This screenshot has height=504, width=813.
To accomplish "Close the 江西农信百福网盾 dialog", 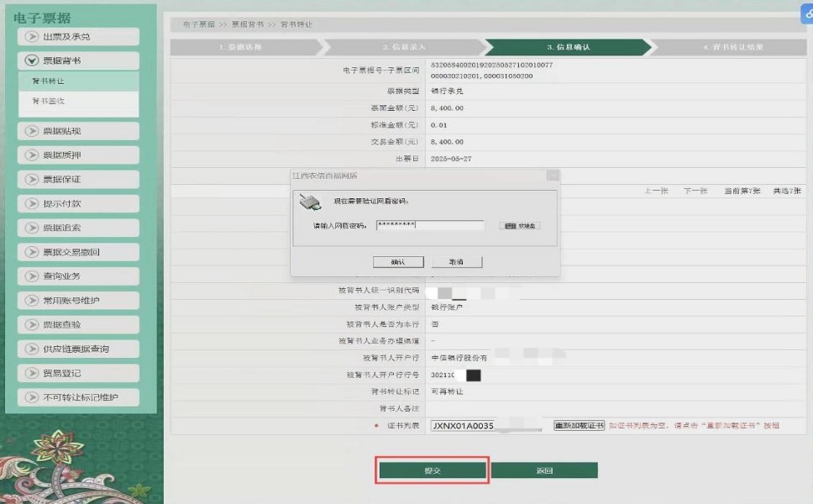I will point(553,176).
